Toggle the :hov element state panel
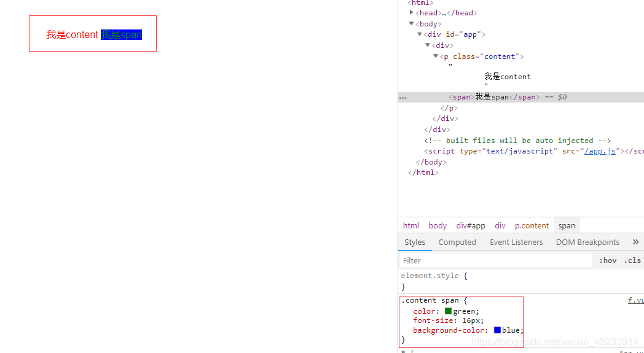The width and height of the screenshot is (644, 353). pyautogui.click(x=608, y=260)
